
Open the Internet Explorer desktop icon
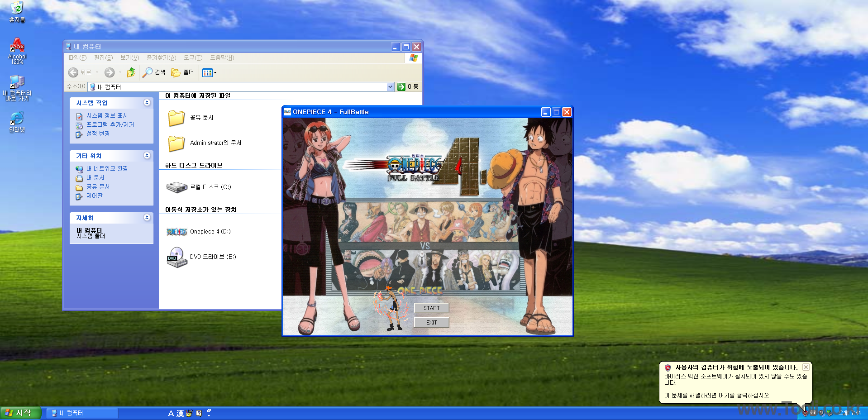[x=17, y=122]
